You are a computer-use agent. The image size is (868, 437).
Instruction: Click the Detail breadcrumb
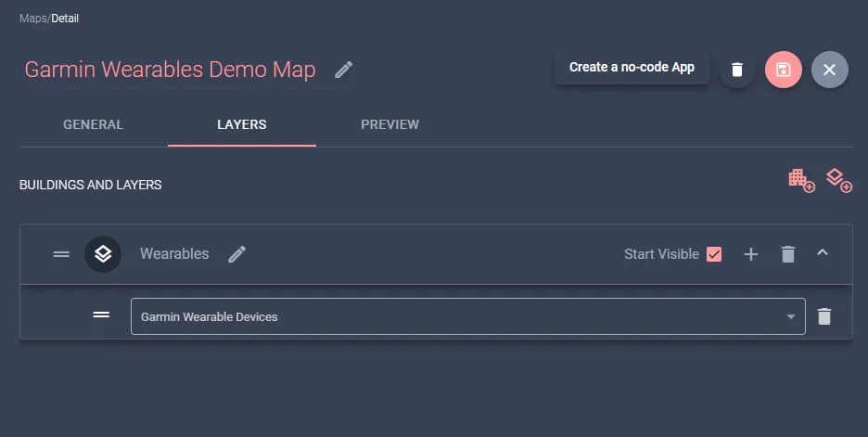point(65,19)
